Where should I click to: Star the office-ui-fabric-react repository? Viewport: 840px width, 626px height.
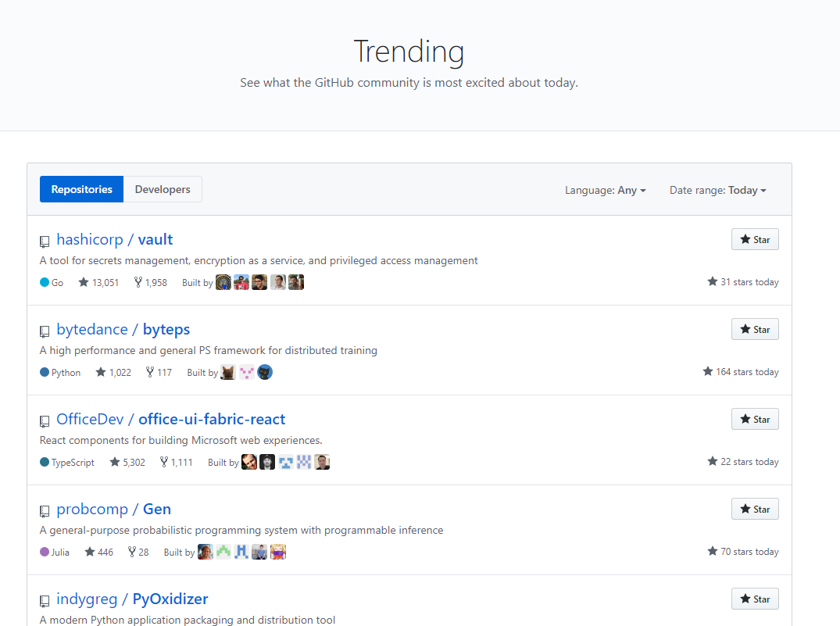tap(755, 419)
